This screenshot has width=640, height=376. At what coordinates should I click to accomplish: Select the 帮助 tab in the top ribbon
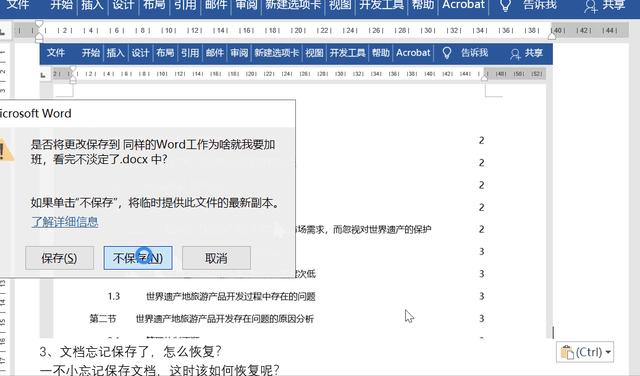[x=423, y=5]
